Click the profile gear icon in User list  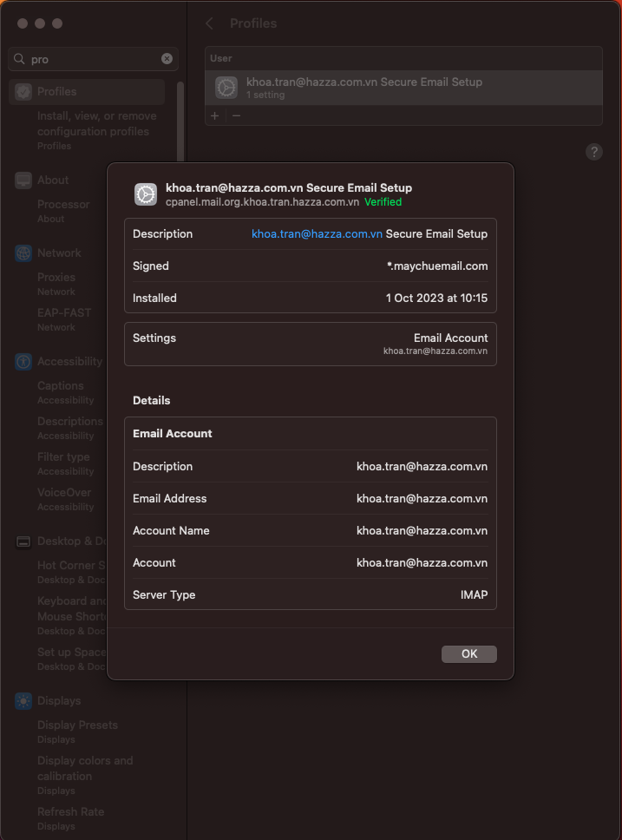226,88
